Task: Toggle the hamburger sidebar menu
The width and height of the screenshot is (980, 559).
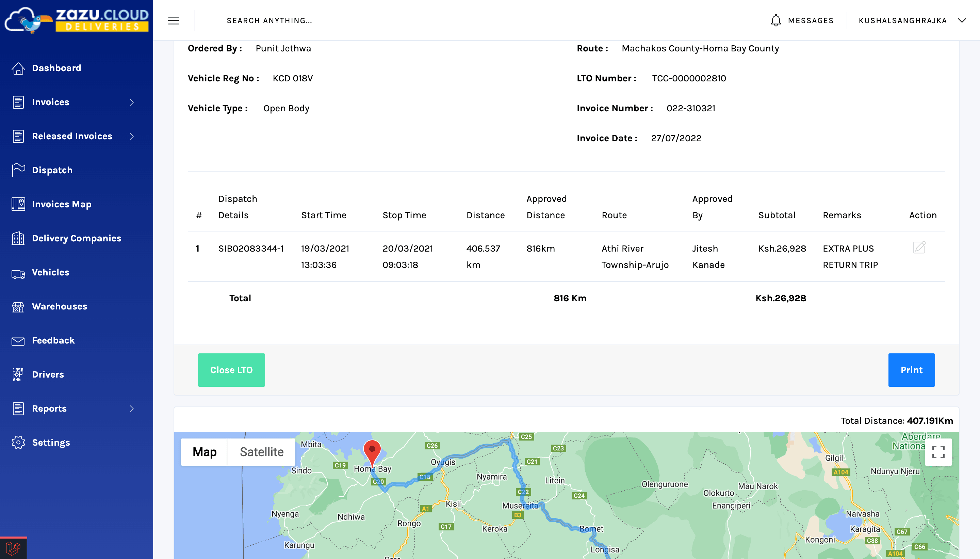Action: click(x=174, y=21)
